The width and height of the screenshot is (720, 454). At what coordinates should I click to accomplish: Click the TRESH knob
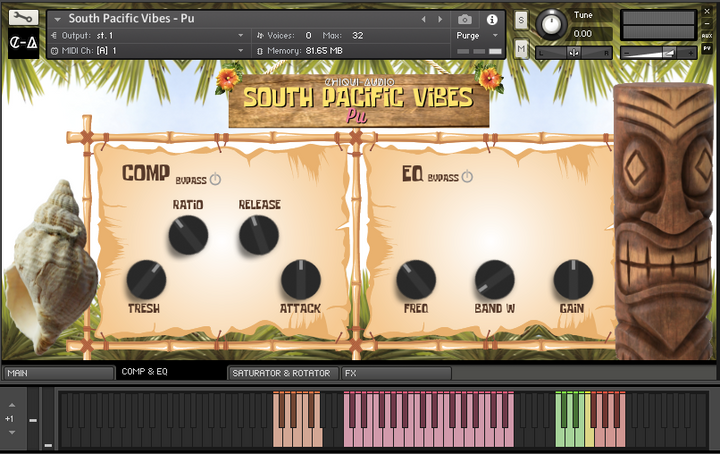pos(146,280)
